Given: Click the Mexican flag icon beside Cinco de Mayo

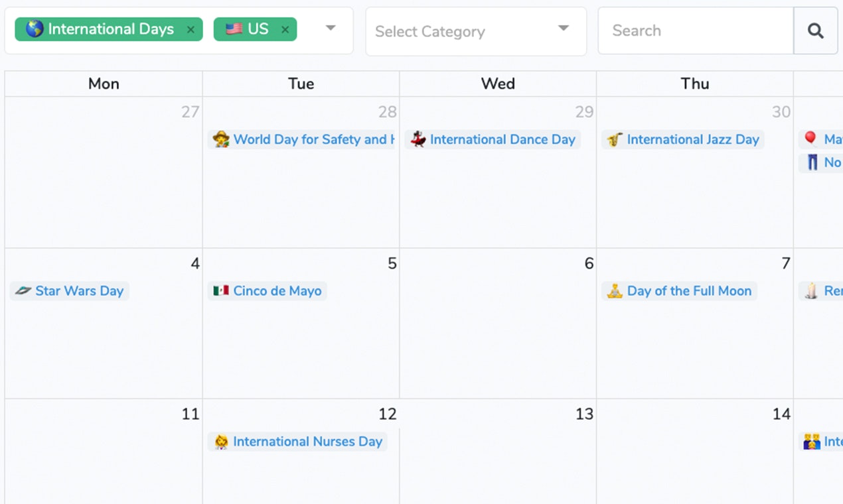Looking at the screenshot, I should tap(220, 290).
